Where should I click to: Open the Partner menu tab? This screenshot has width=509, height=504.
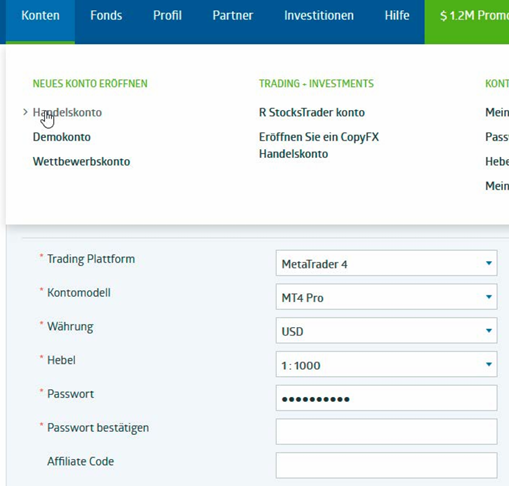coord(233,16)
